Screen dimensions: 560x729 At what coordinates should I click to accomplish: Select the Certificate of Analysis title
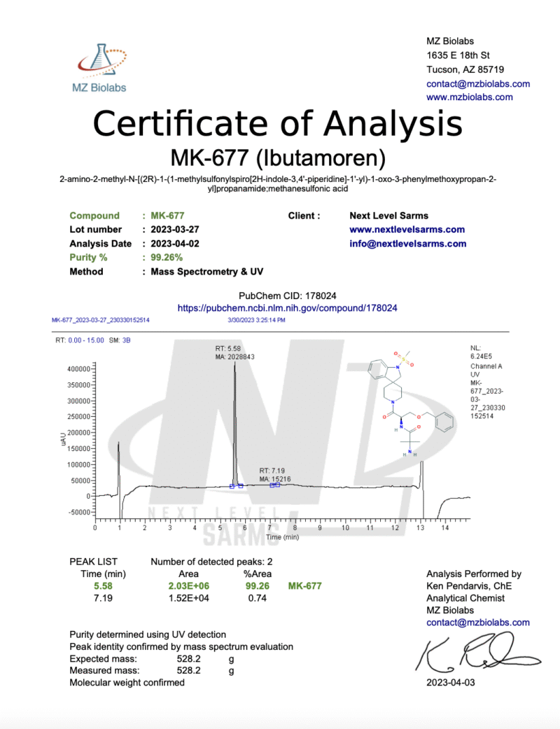278,124
